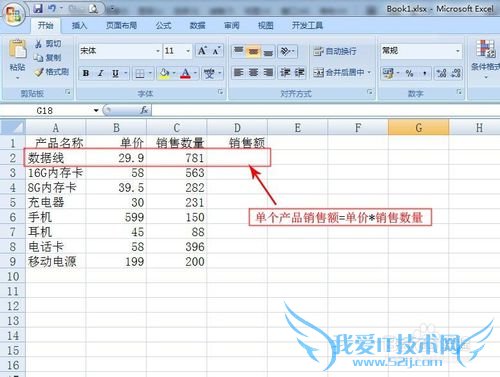Align text right
This screenshot has width=500, height=377.
tap(268, 72)
